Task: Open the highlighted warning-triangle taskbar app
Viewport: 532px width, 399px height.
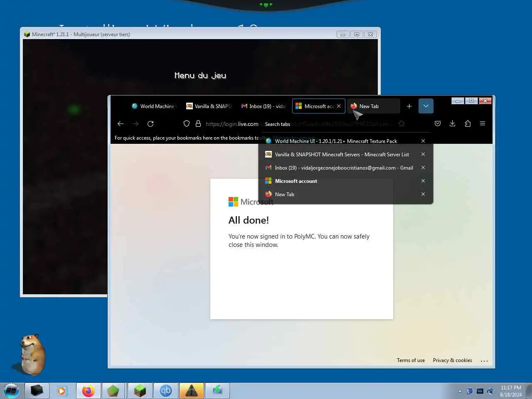Action: pyautogui.click(x=191, y=391)
